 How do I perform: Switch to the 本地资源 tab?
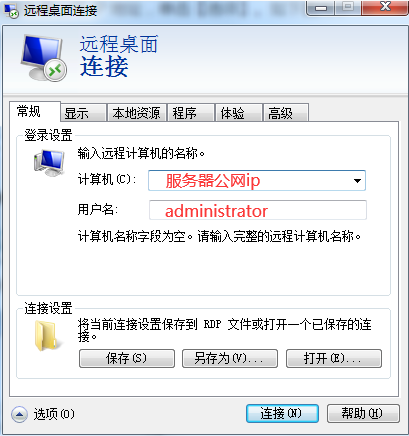click(136, 113)
